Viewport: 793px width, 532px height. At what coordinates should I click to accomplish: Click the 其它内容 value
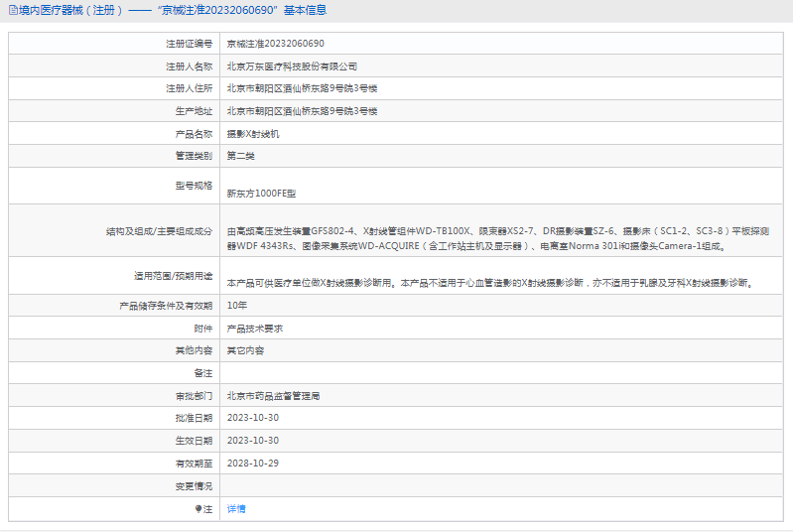pyautogui.click(x=245, y=350)
